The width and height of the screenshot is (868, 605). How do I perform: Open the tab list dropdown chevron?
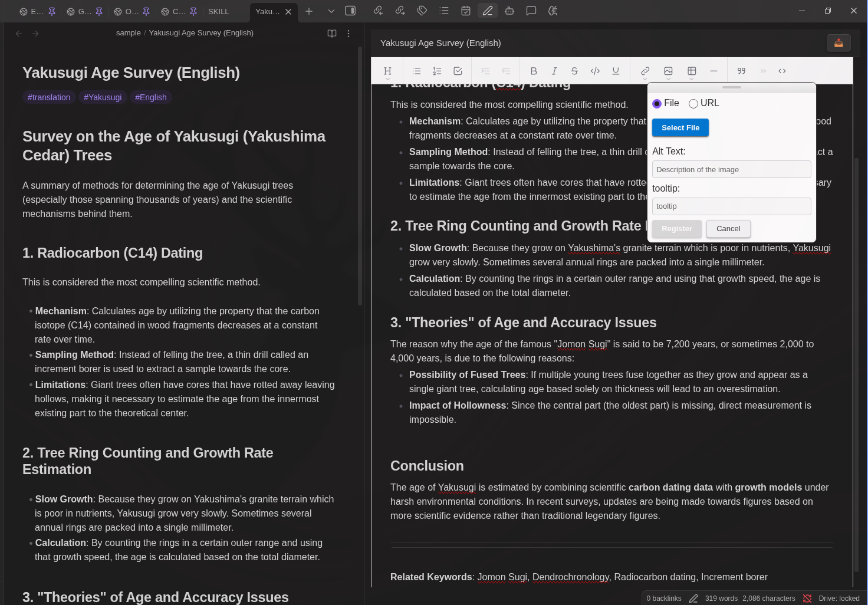tap(331, 11)
